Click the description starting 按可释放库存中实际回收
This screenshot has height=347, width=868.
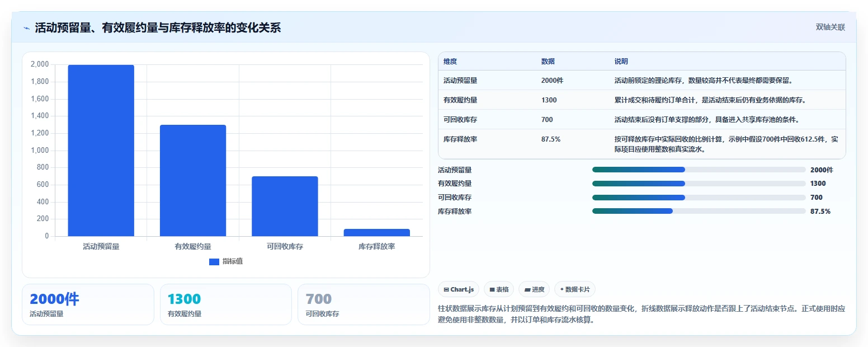pyautogui.click(x=726, y=144)
